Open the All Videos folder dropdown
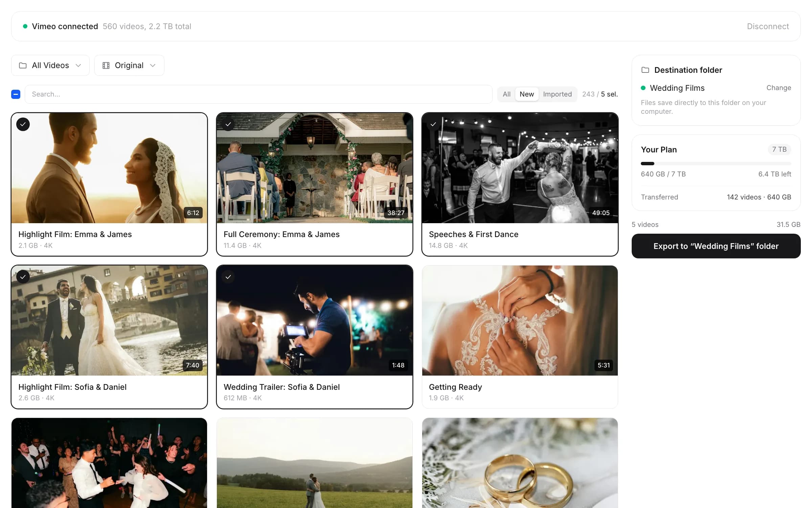 tap(50, 65)
